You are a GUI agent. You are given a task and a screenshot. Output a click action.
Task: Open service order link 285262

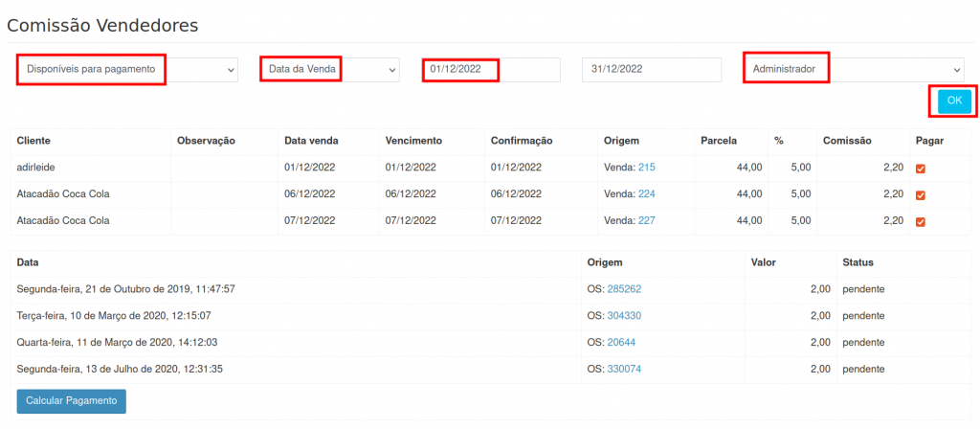pyautogui.click(x=624, y=289)
